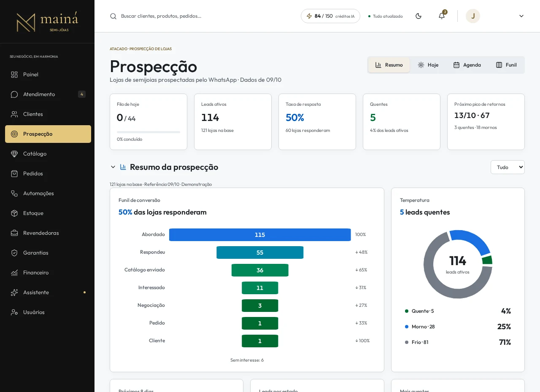Viewport: 540px width, 392px height.
Task: Open Revendedoras briefcase icon
Action: [x=14, y=233]
